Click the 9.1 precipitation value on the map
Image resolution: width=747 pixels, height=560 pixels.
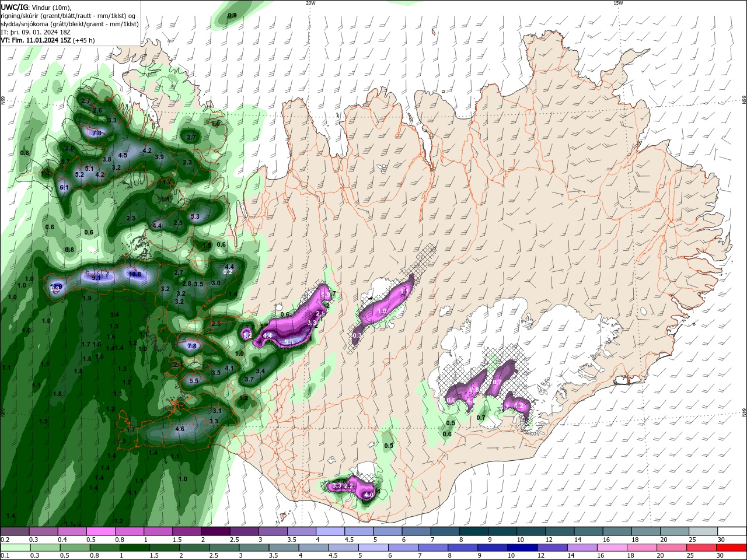(96, 278)
